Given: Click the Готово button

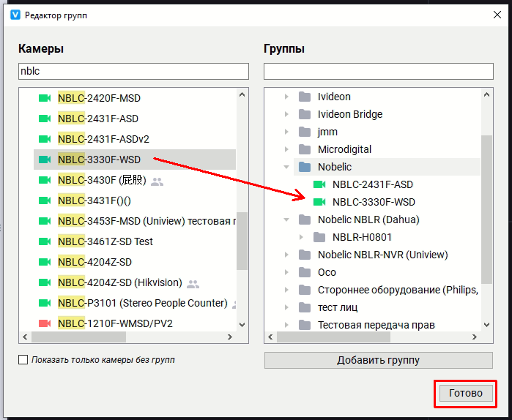Looking at the screenshot, I should click(466, 393).
